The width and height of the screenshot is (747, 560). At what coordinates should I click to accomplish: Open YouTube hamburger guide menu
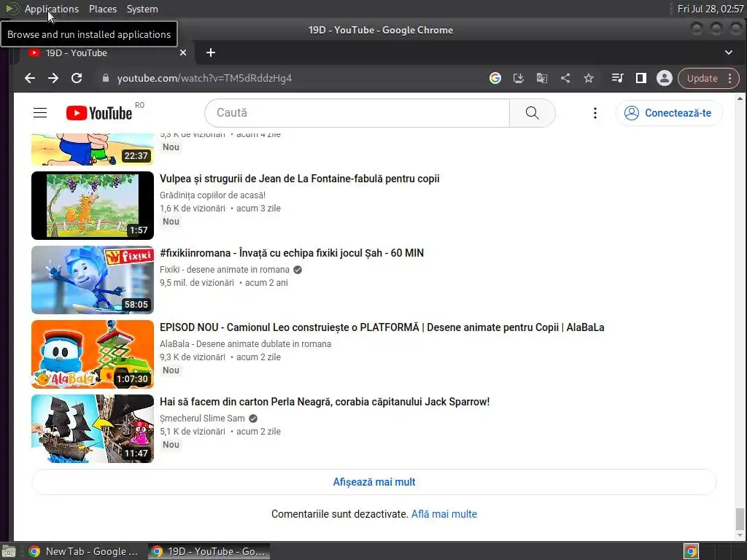tap(40, 113)
